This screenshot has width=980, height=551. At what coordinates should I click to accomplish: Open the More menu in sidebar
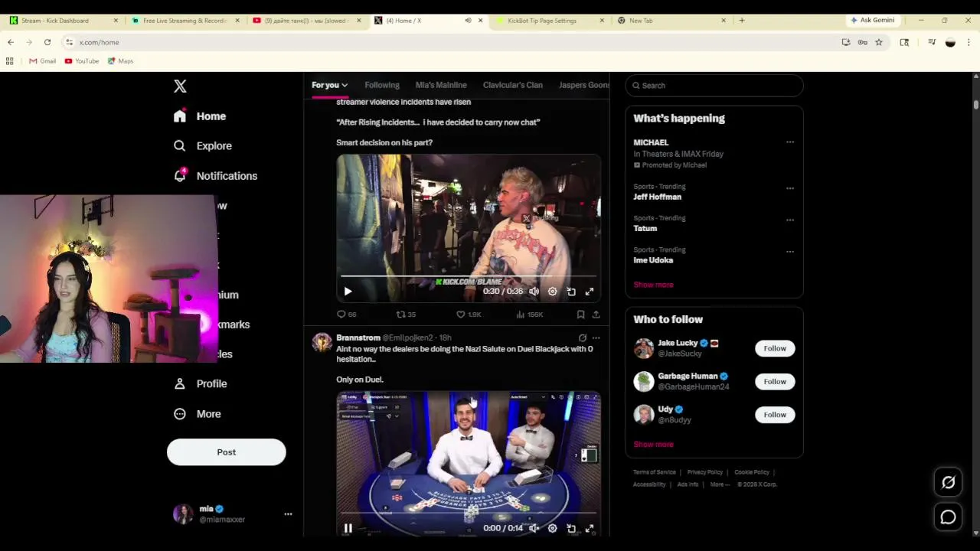[x=198, y=414]
